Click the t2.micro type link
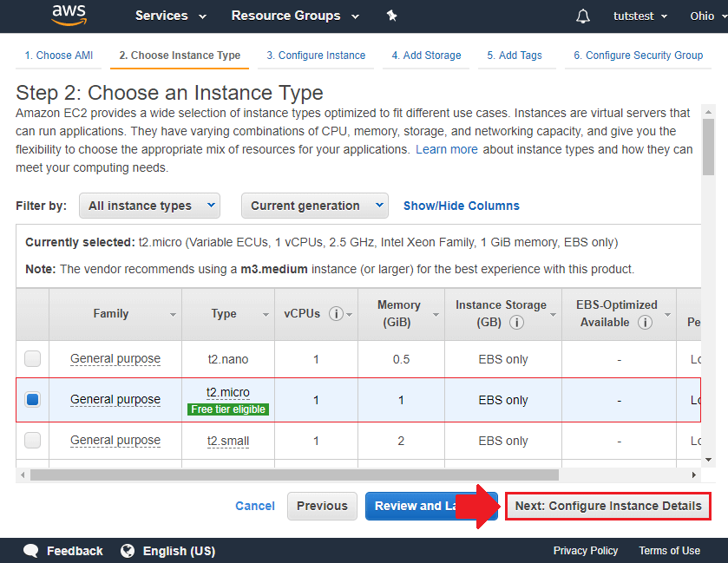This screenshot has width=728, height=563. [228, 393]
